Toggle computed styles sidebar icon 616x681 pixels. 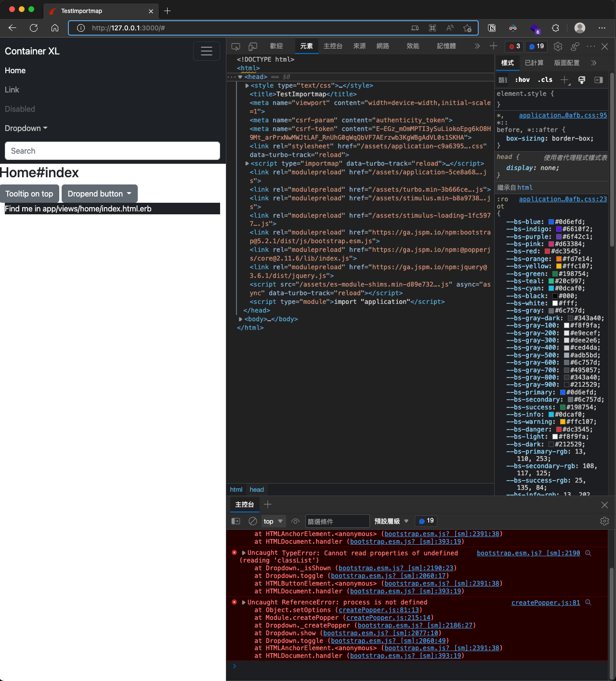(599, 80)
